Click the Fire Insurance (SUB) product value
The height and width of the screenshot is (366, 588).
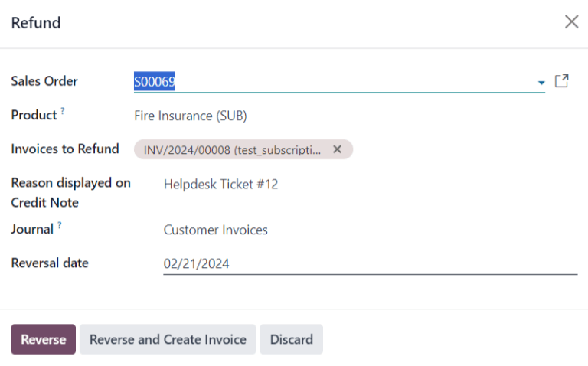click(x=191, y=116)
